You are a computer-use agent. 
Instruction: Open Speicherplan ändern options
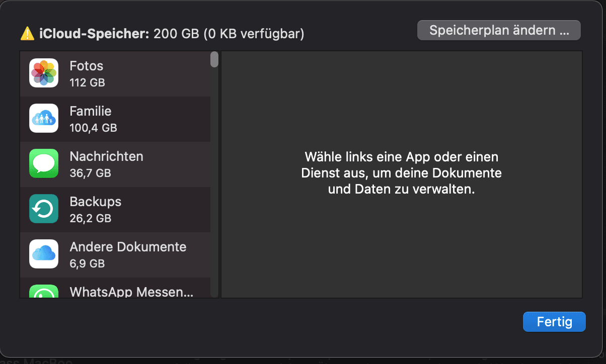pyautogui.click(x=499, y=30)
